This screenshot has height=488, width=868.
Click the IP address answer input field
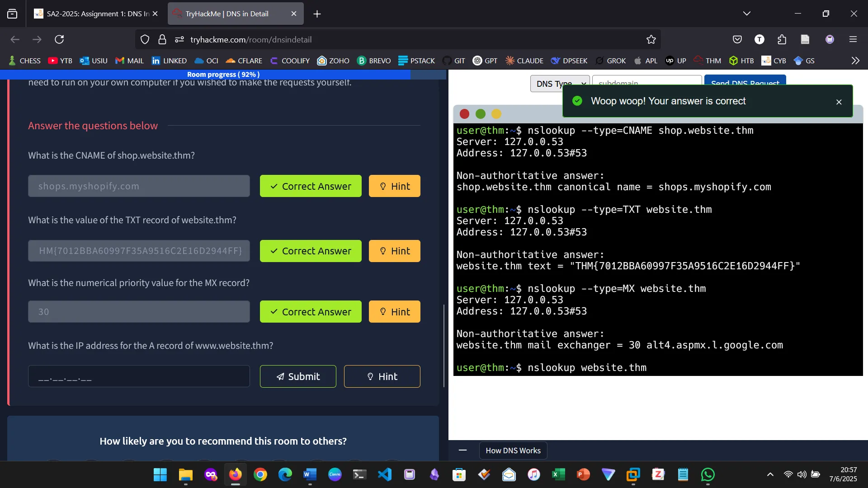(139, 376)
